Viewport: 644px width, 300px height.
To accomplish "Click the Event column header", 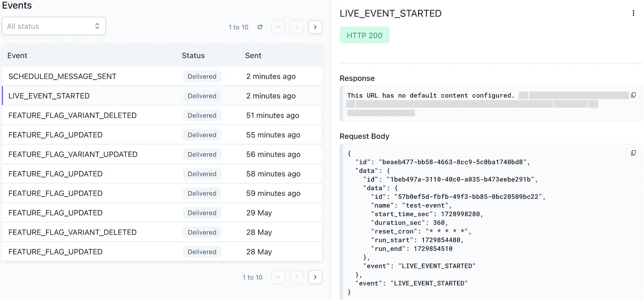I will [17, 55].
